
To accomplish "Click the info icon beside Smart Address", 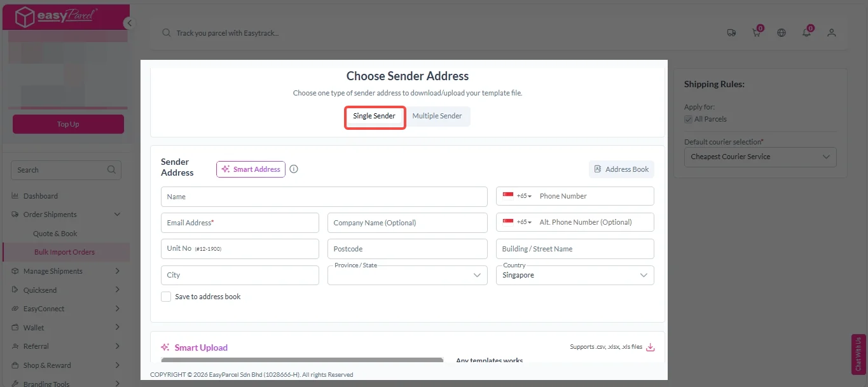I will pos(294,169).
